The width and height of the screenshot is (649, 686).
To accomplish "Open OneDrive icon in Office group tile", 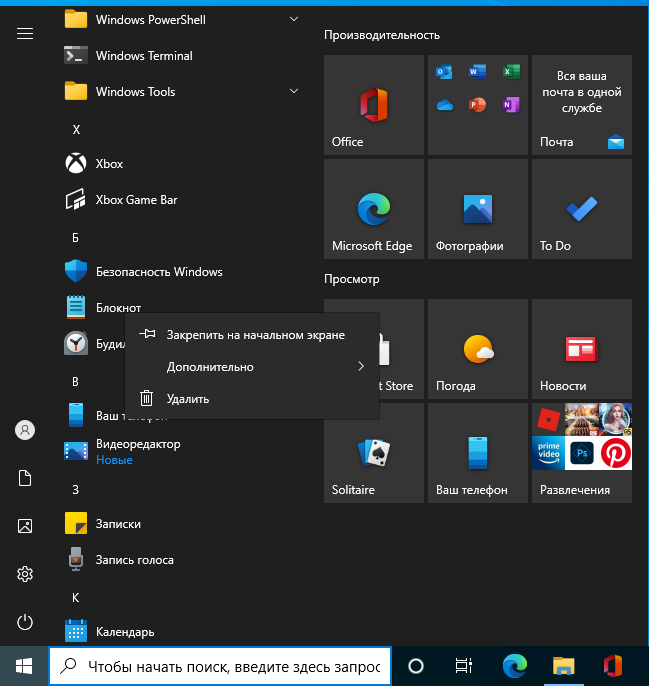I will [444, 105].
